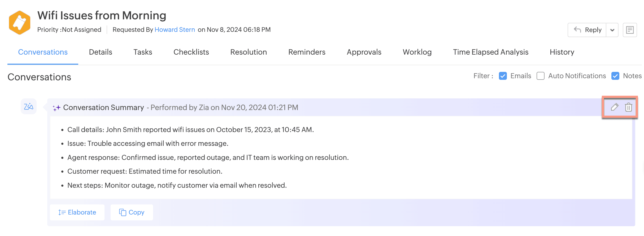Edit the conversation summary with pencil icon
This screenshot has width=644, height=236.
click(615, 107)
